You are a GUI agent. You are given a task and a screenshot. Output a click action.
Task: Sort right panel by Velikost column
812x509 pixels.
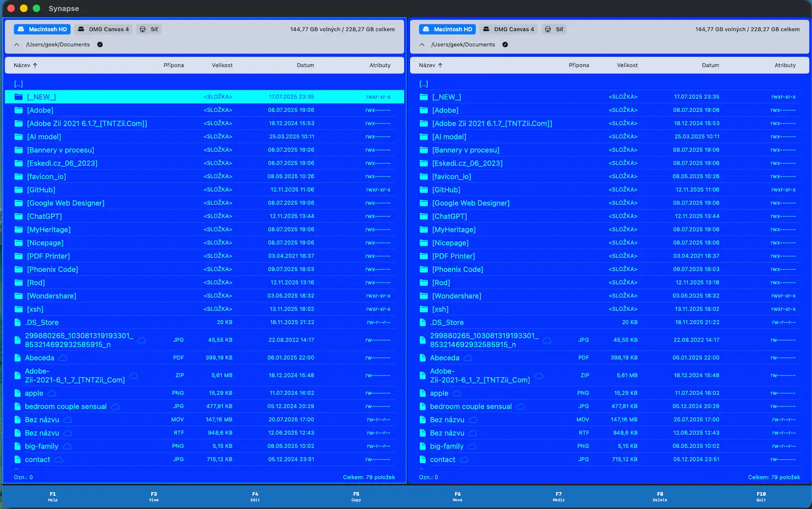pos(627,65)
